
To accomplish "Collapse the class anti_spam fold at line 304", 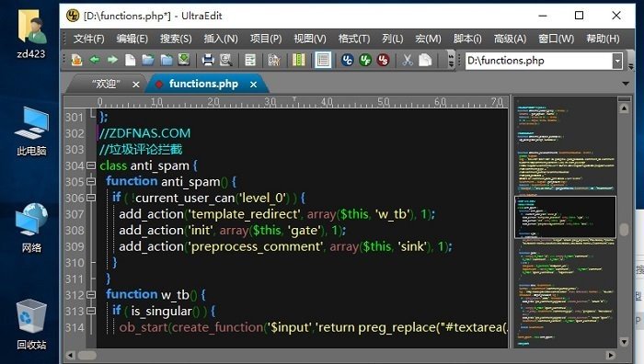I will coord(91,165).
